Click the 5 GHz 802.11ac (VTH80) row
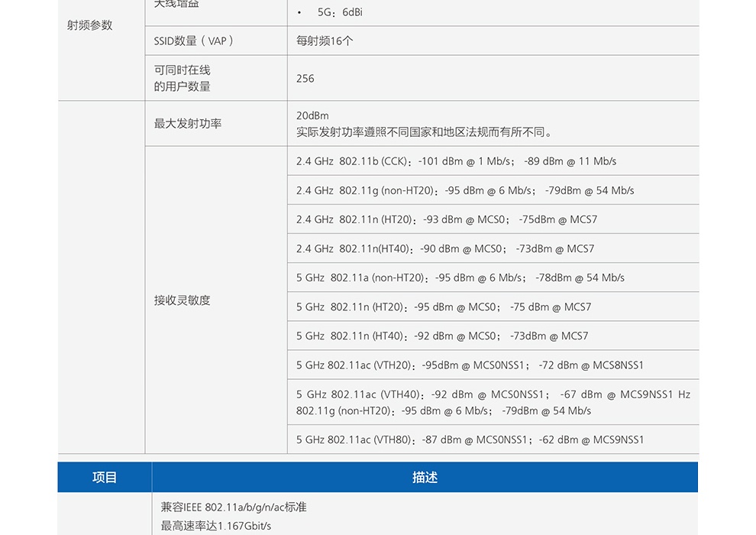The image size is (756, 535). (x=470, y=439)
